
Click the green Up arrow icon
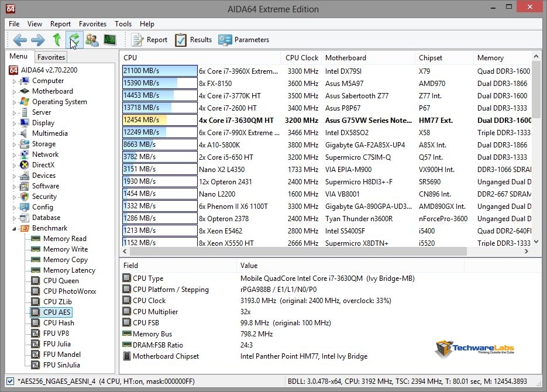[57, 40]
